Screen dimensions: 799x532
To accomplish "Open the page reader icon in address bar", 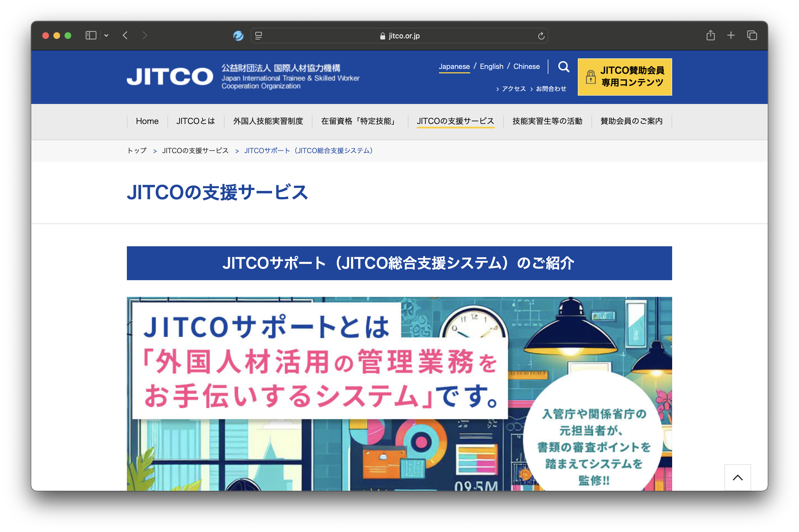I will point(258,36).
